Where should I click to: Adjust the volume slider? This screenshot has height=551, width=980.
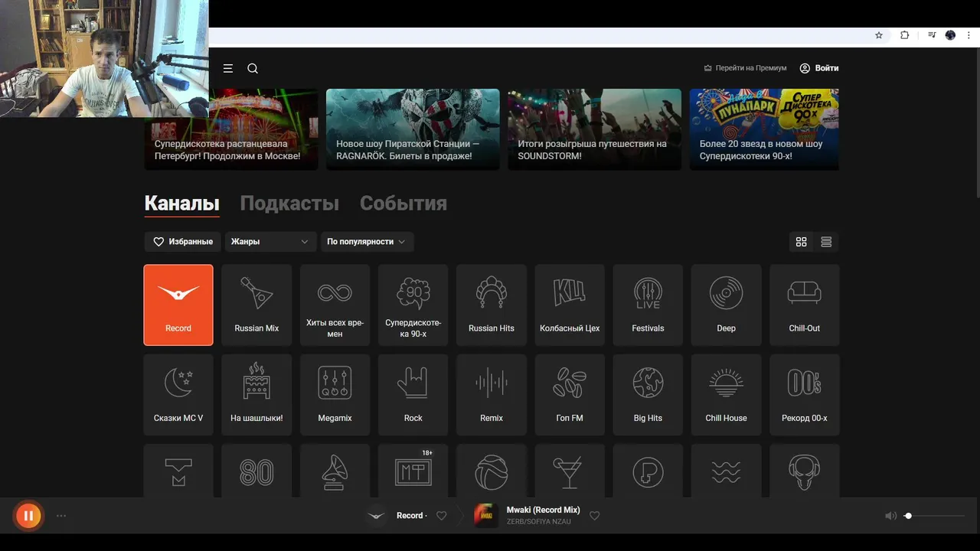click(x=934, y=516)
